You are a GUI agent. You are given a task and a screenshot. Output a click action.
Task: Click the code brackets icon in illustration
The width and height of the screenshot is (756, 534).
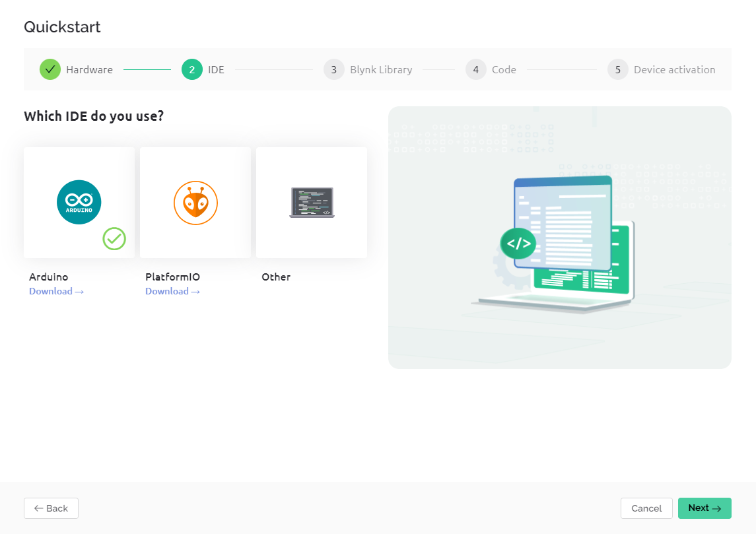click(x=518, y=244)
